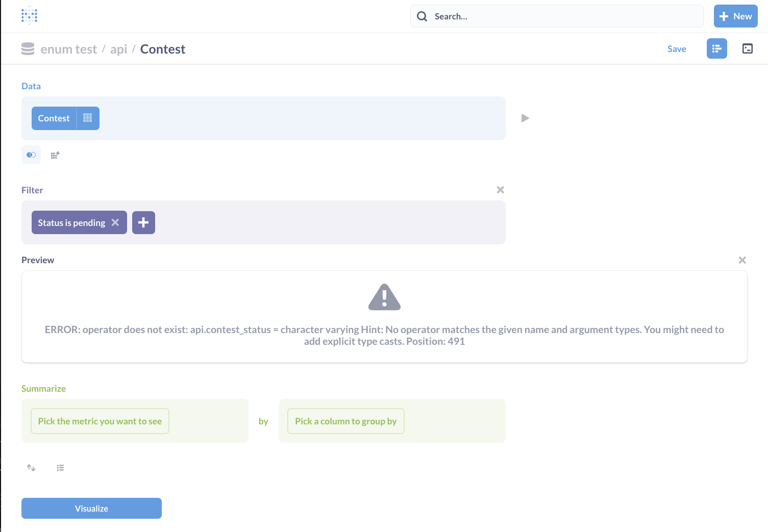Save the Contest question
The image size is (768, 532).
coord(677,48)
